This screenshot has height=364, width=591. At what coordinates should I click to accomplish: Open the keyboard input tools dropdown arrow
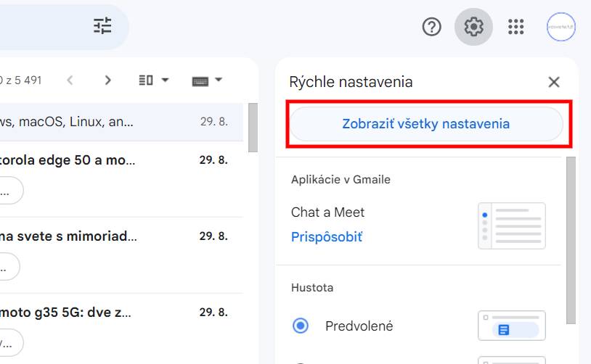(x=219, y=80)
